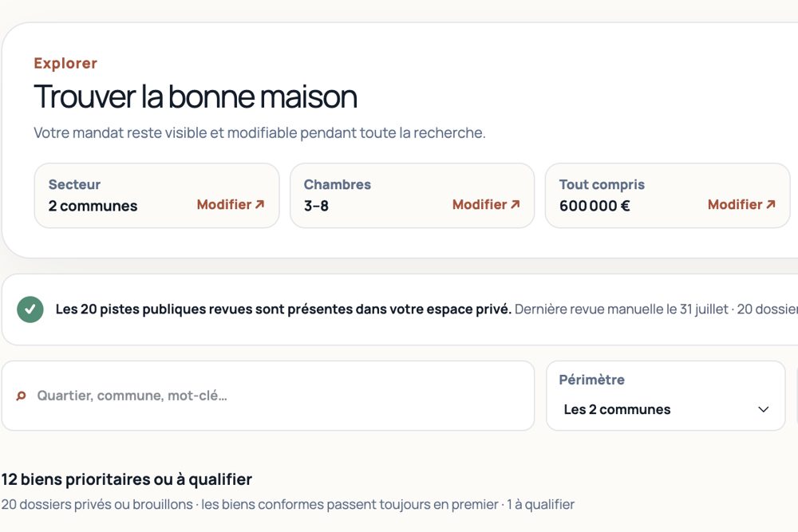Select the Tout compris 600 000 € card
Screen dimensions: 798x532
tap(668, 195)
